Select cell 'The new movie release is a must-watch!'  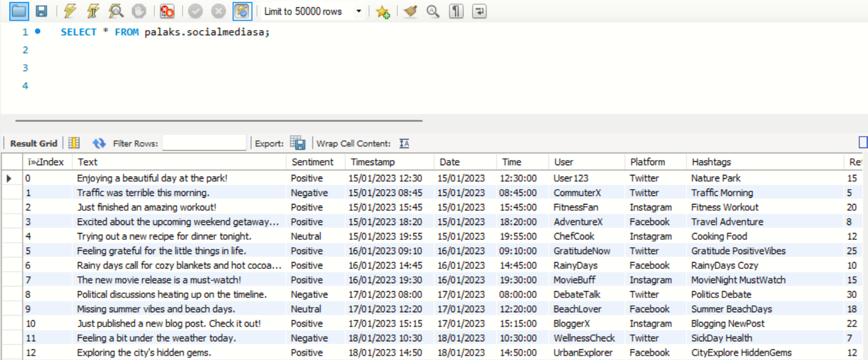point(179,280)
